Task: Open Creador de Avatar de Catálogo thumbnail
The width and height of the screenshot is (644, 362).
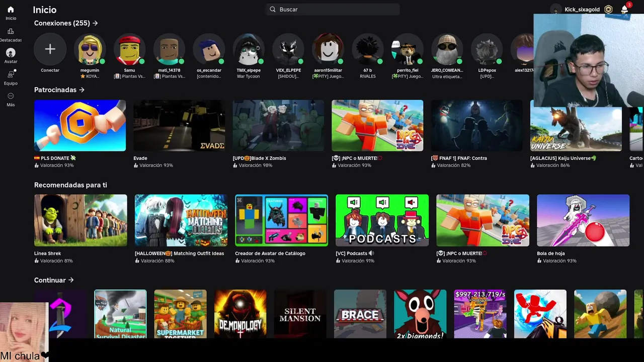Action: [282, 220]
